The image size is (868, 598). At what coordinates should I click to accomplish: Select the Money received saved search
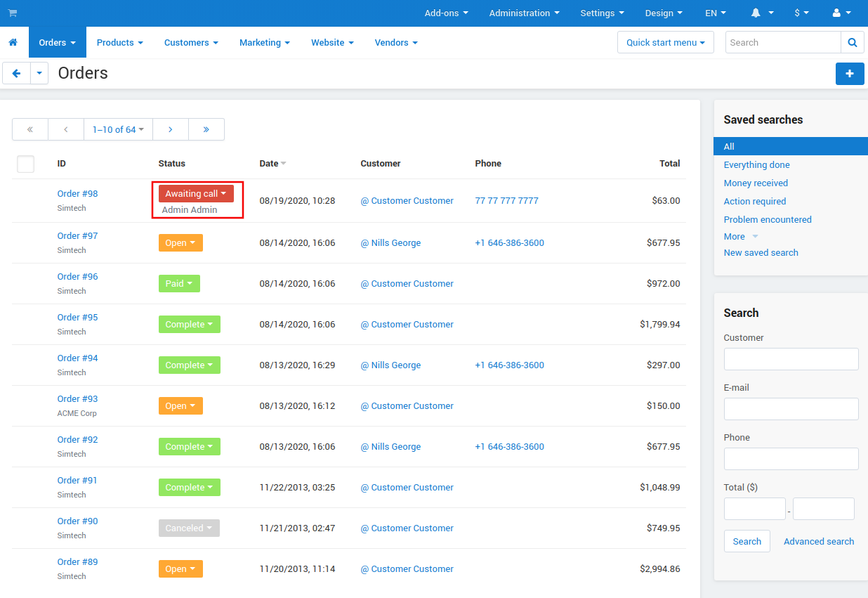point(756,183)
